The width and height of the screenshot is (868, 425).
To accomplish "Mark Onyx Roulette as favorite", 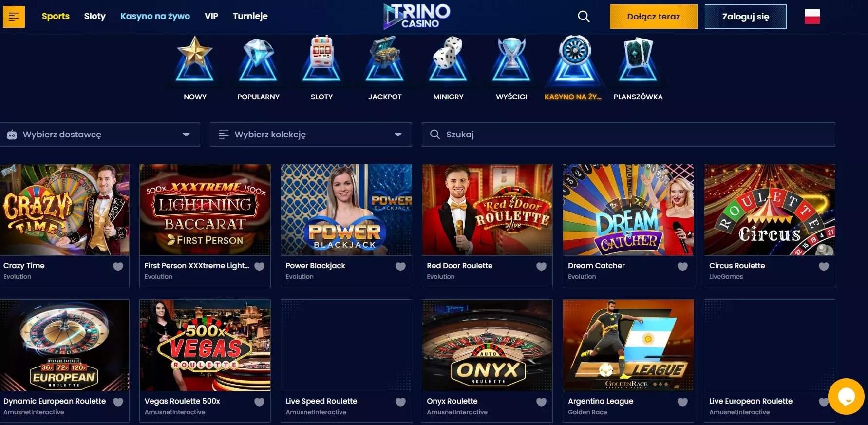I will (541, 402).
